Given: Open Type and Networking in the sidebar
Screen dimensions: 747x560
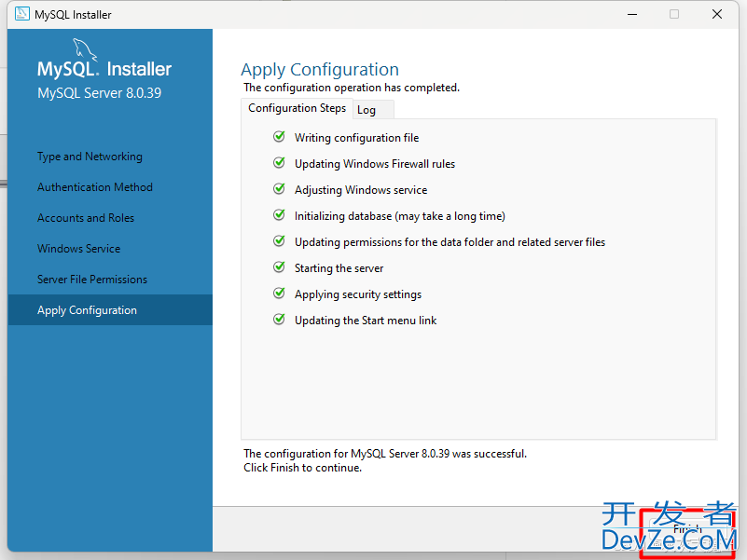Looking at the screenshot, I should 90,157.
